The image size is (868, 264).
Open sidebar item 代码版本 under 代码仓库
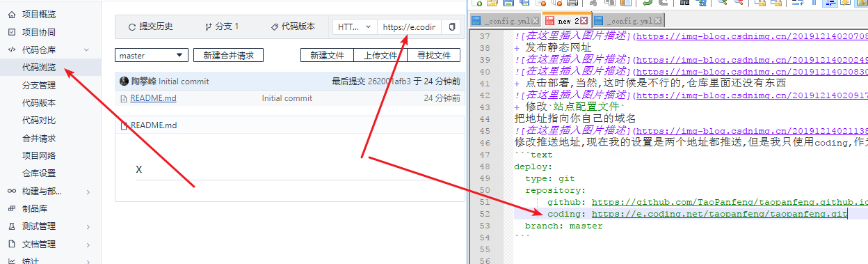tap(39, 103)
